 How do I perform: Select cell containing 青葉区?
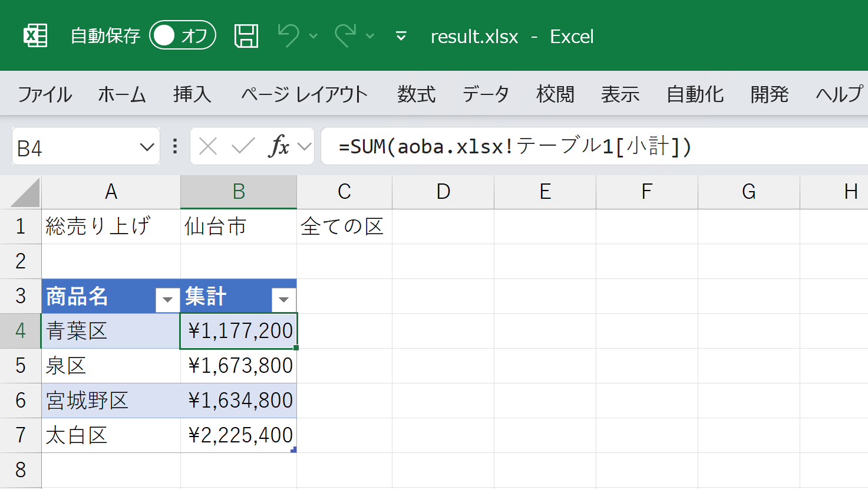pyautogui.click(x=111, y=331)
